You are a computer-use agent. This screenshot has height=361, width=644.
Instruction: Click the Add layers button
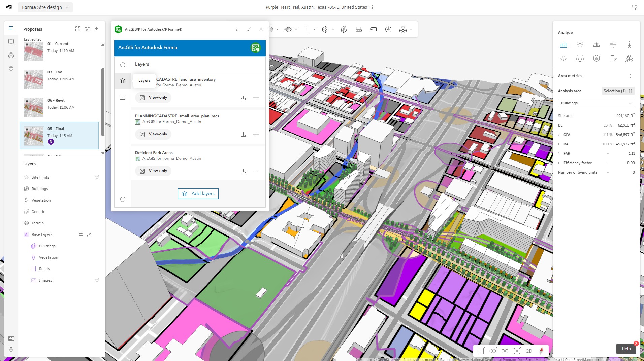(198, 193)
